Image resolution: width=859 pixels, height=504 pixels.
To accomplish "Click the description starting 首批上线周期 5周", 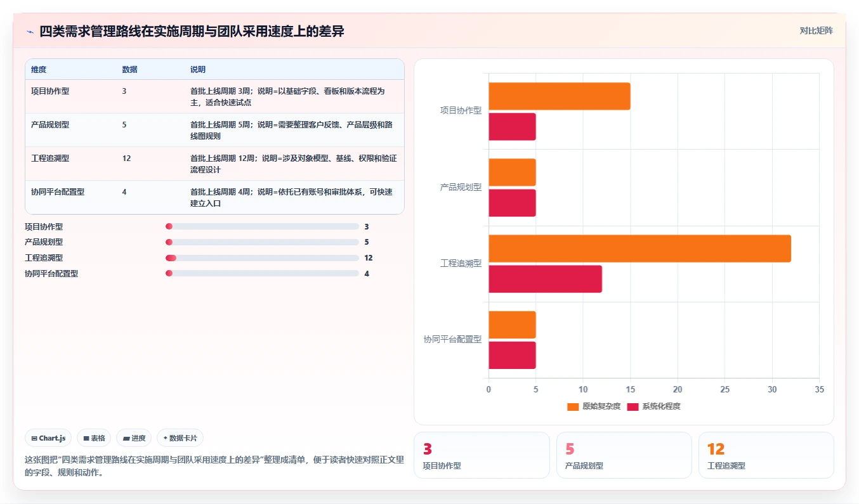I will 291,130.
